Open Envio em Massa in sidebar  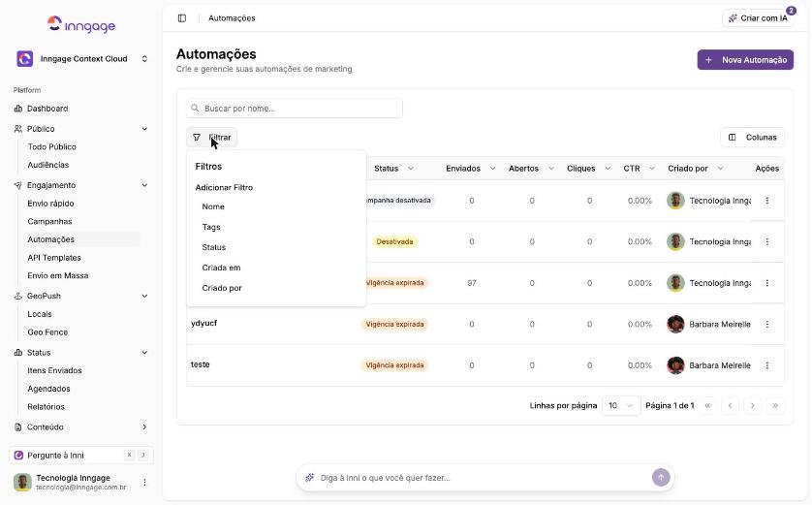tap(58, 275)
